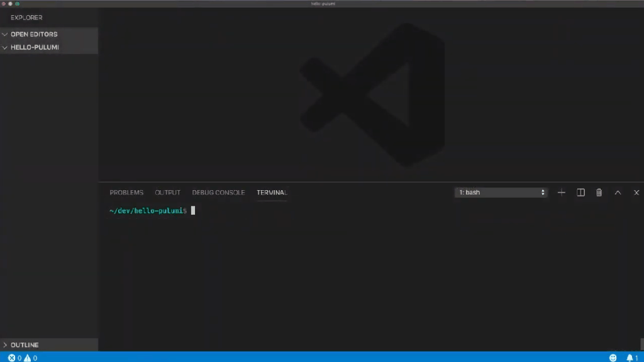Image resolution: width=644 pixels, height=362 pixels.
Task: Switch to the Problems tab
Action: (126, 193)
